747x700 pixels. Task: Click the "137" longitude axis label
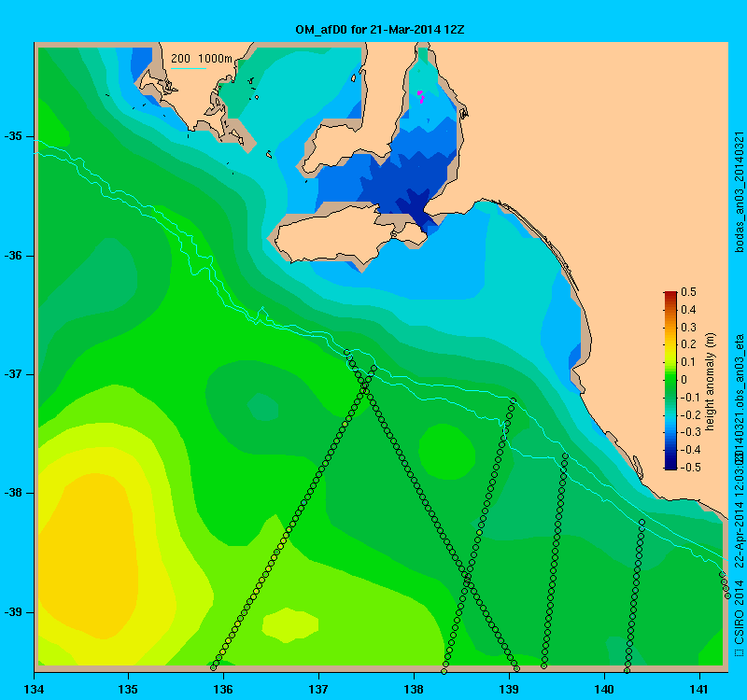tap(318, 689)
